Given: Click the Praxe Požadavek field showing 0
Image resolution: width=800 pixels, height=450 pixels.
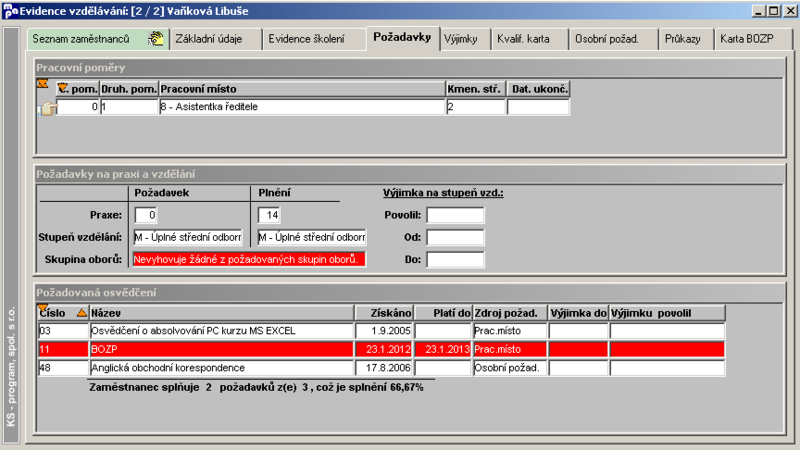Looking at the screenshot, I should (146, 215).
